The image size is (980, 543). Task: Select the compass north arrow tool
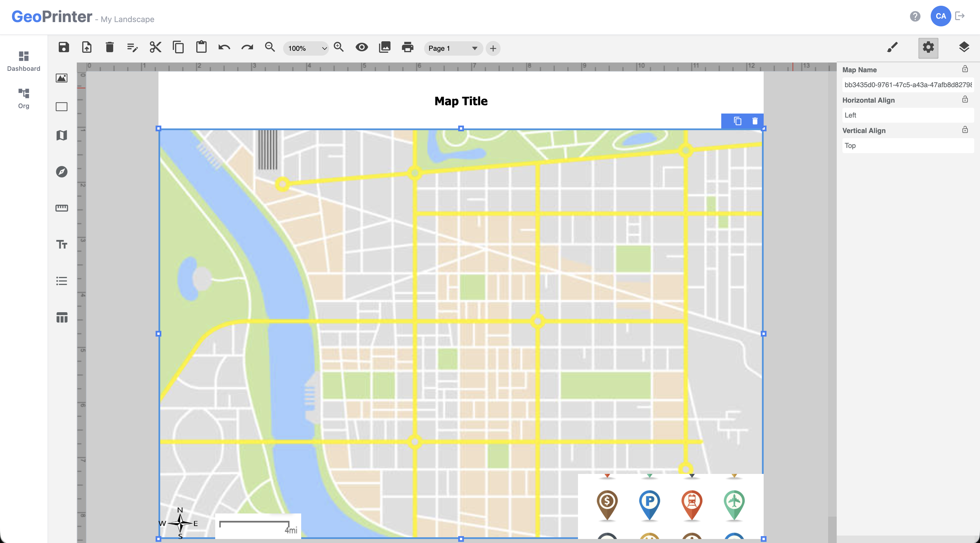point(62,172)
